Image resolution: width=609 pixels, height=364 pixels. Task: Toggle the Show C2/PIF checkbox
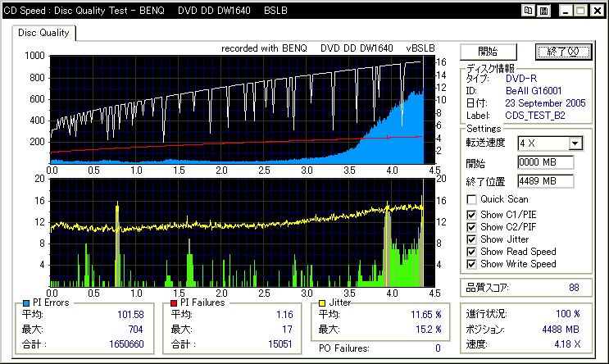click(471, 227)
